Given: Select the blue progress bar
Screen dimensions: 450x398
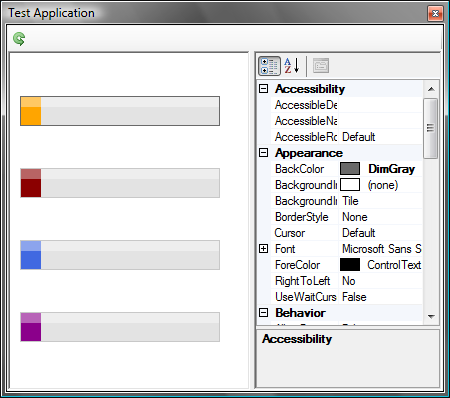Looking at the screenshot, I should click(120, 255).
